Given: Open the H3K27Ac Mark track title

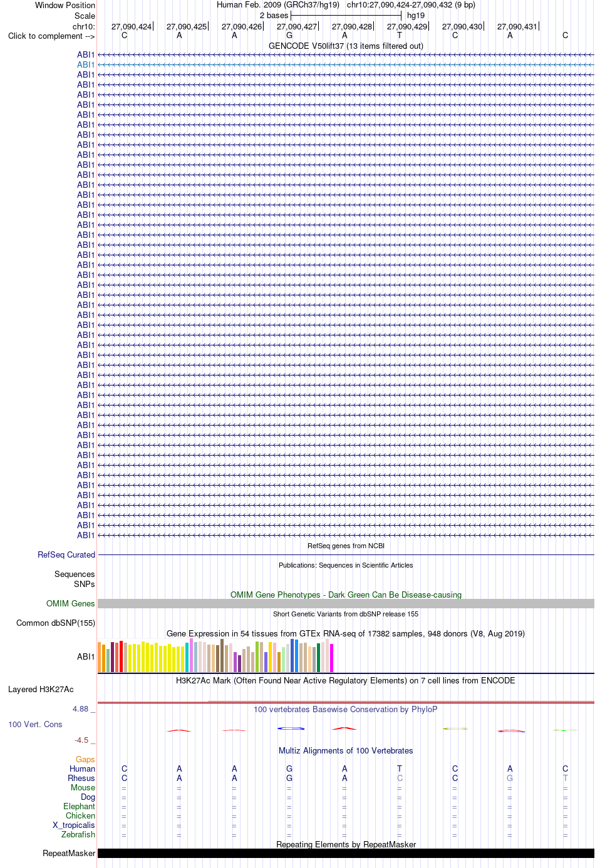Looking at the screenshot, I should pyautogui.click(x=346, y=680).
